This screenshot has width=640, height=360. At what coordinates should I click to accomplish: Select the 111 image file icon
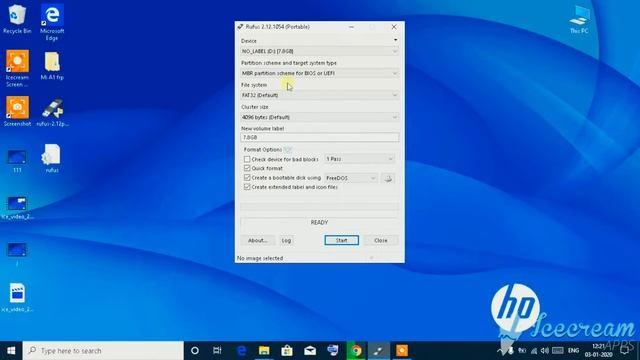coord(17,161)
